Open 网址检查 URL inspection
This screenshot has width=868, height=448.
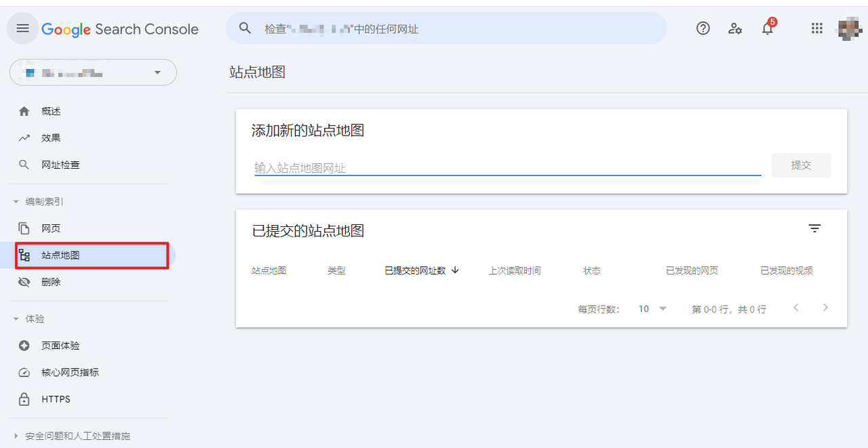(60, 165)
